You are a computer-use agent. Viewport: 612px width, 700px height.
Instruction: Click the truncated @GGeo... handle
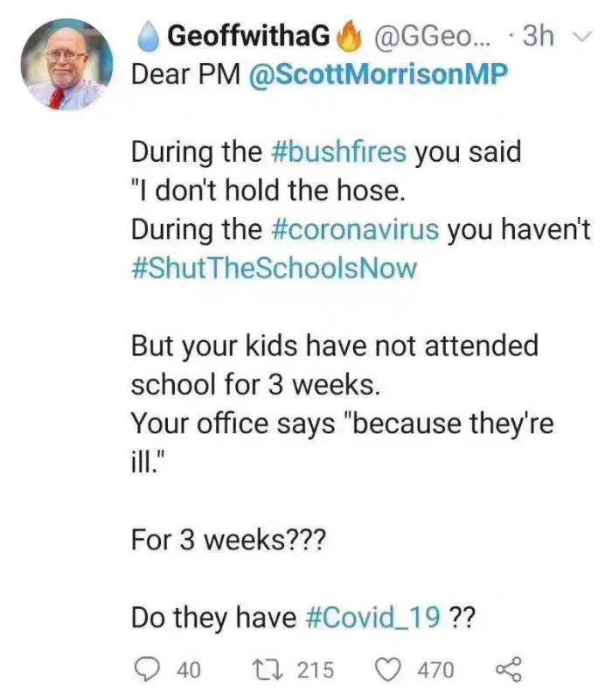point(427,36)
